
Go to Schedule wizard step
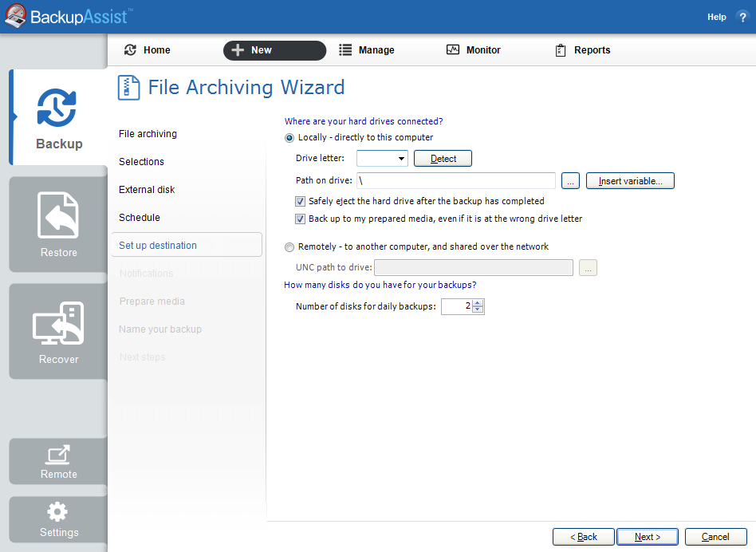(140, 218)
